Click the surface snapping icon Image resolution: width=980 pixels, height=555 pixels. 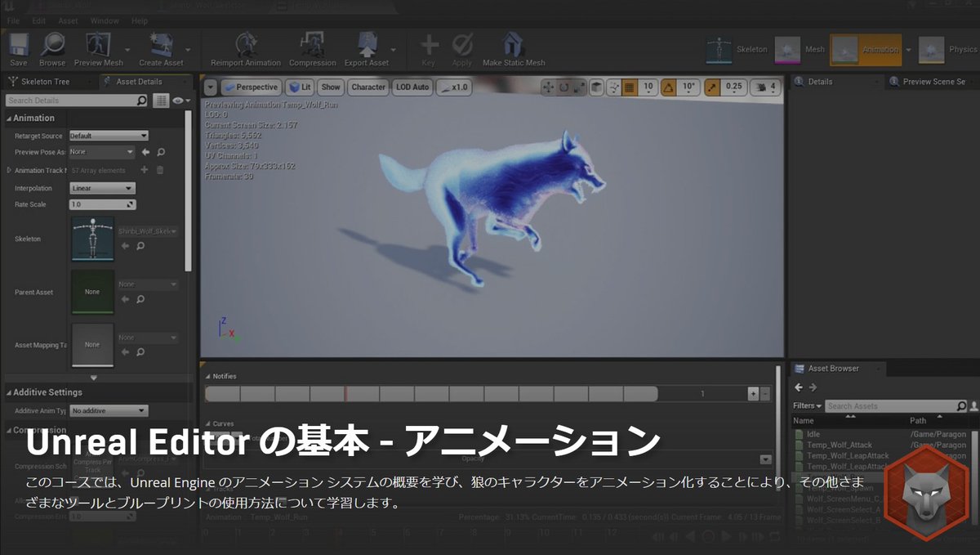click(x=614, y=87)
